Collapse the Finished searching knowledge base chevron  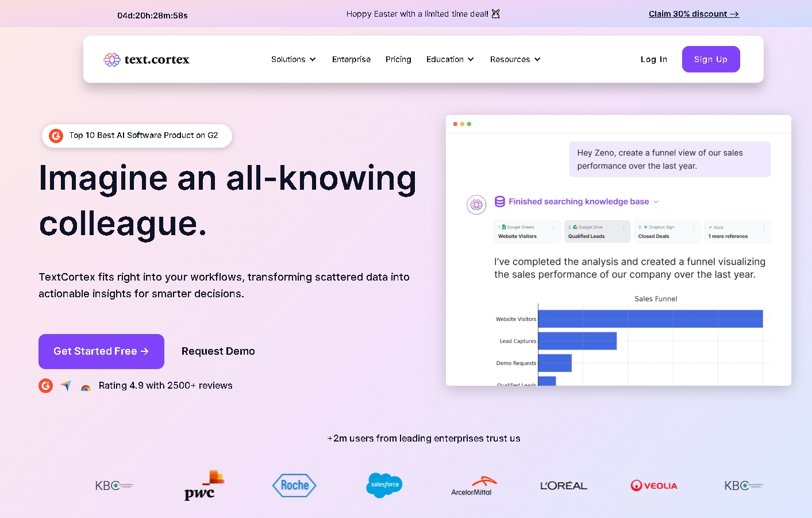click(656, 202)
